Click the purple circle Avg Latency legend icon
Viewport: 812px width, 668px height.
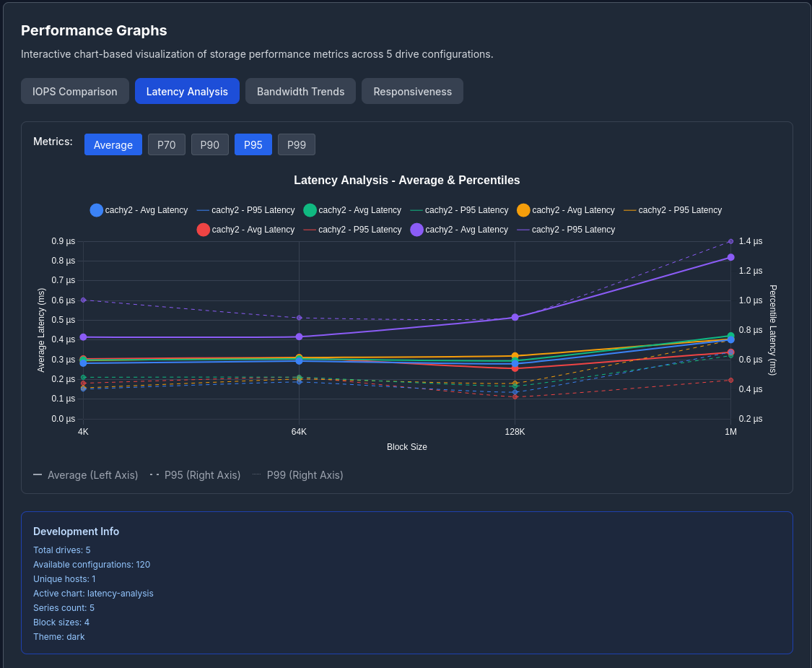coord(417,230)
